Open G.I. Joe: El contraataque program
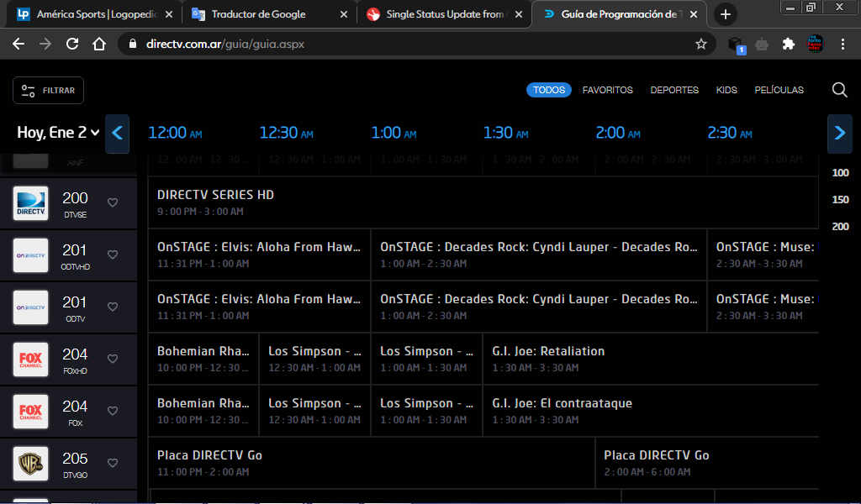This screenshot has height=504, width=861. tap(652, 411)
